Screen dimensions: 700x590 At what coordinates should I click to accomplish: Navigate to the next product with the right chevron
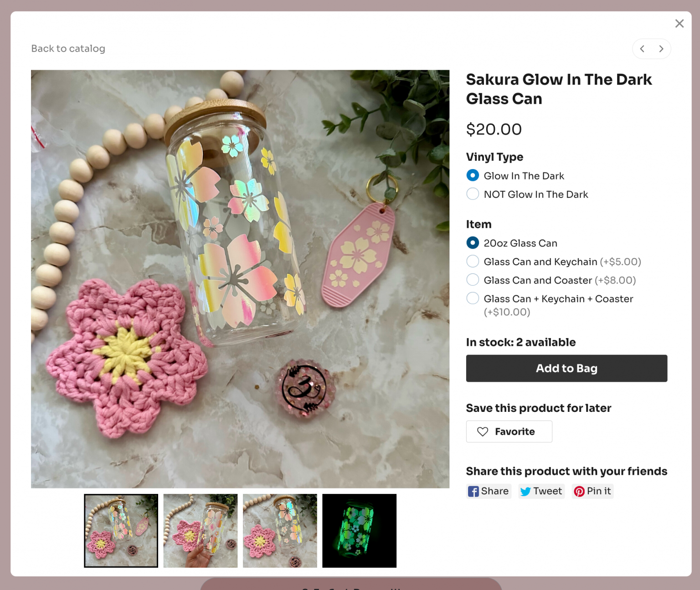tap(661, 49)
